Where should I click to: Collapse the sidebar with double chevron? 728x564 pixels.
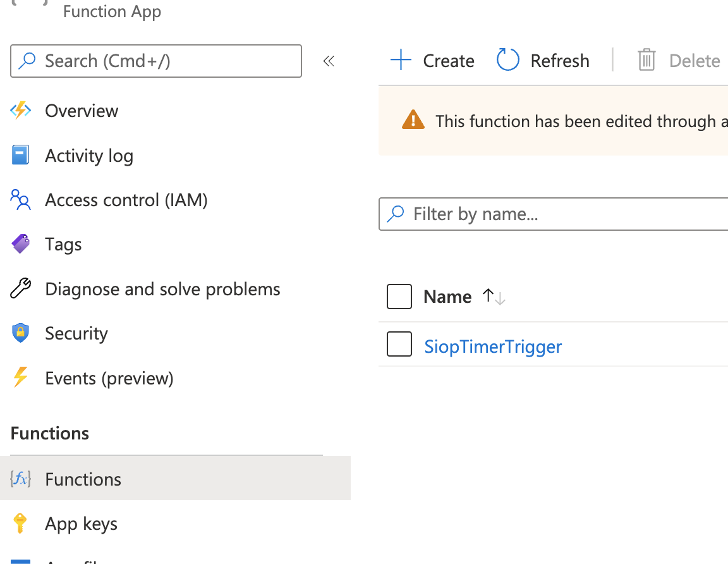tap(329, 61)
